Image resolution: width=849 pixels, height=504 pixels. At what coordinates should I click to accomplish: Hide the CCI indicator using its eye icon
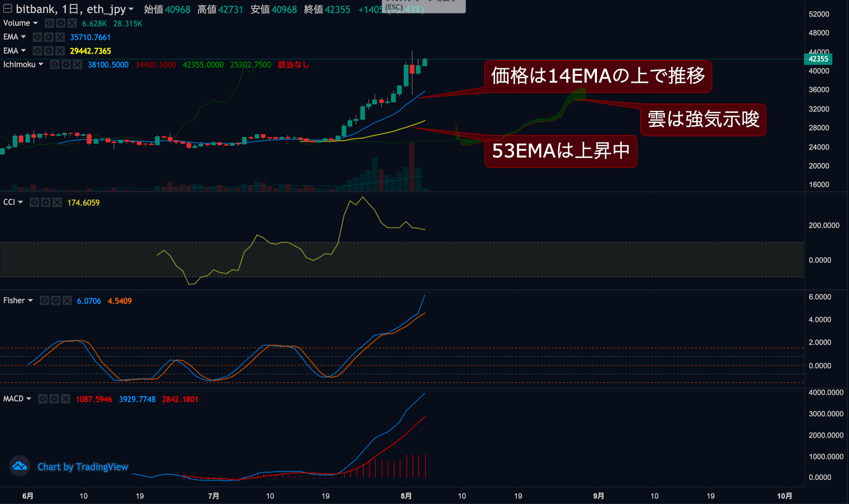[34, 202]
